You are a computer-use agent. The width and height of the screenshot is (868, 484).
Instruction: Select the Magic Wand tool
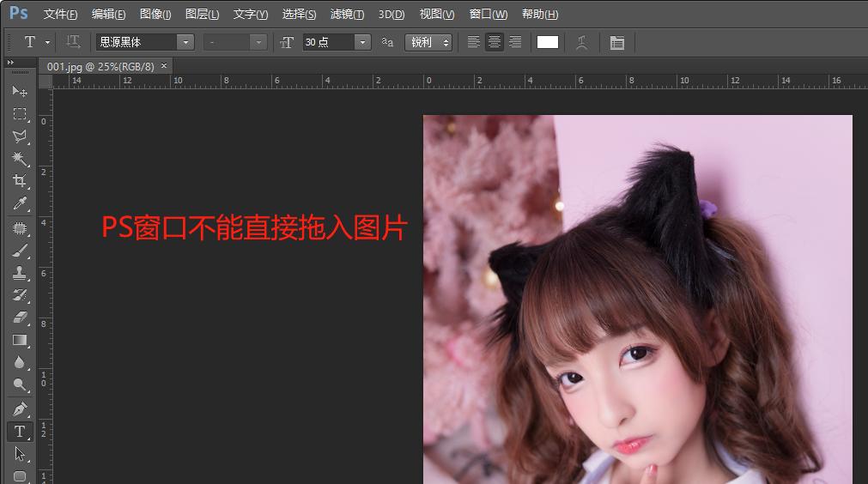pyautogui.click(x=20, y=159)
